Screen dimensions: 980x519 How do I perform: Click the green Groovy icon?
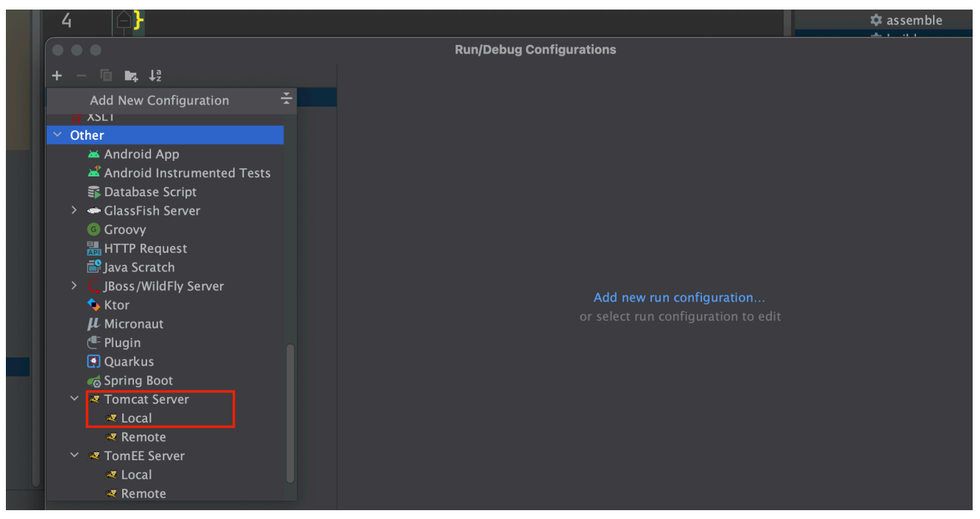(93, 230)
